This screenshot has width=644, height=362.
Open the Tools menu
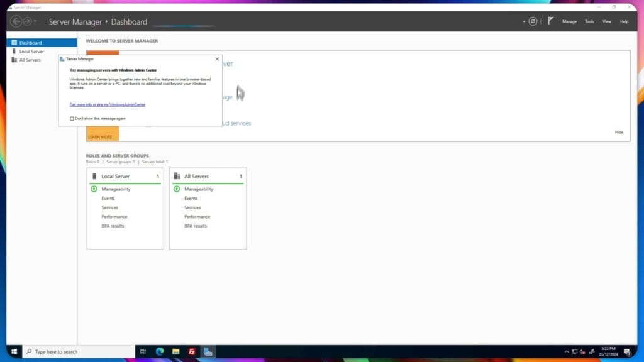coord(589,21)
